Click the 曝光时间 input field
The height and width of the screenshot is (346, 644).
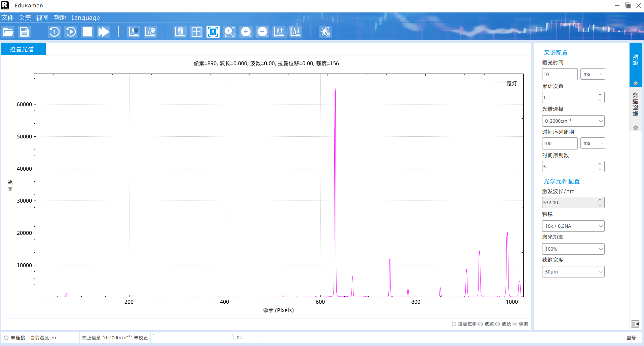(559, 74)
